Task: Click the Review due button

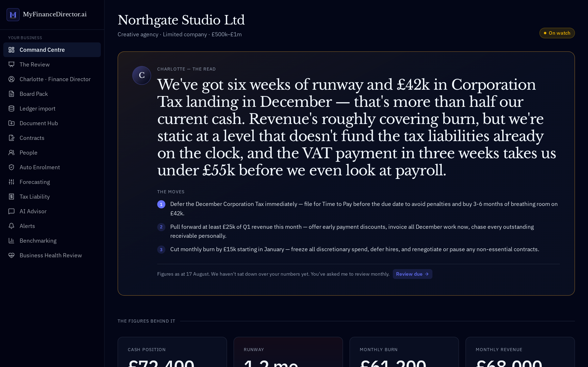Action: point(412,274)
